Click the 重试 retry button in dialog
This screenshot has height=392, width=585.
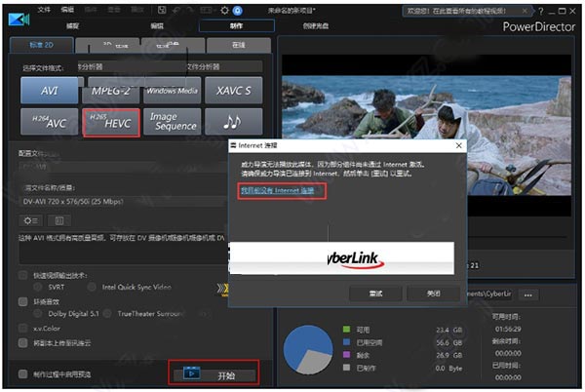click(x=375, y=294)
